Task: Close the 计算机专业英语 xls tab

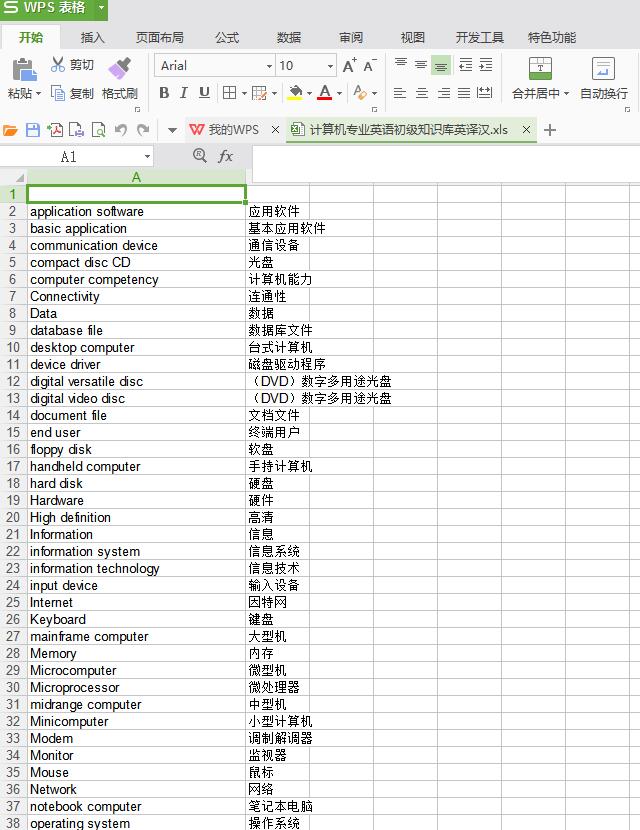Action: point(526,129)
